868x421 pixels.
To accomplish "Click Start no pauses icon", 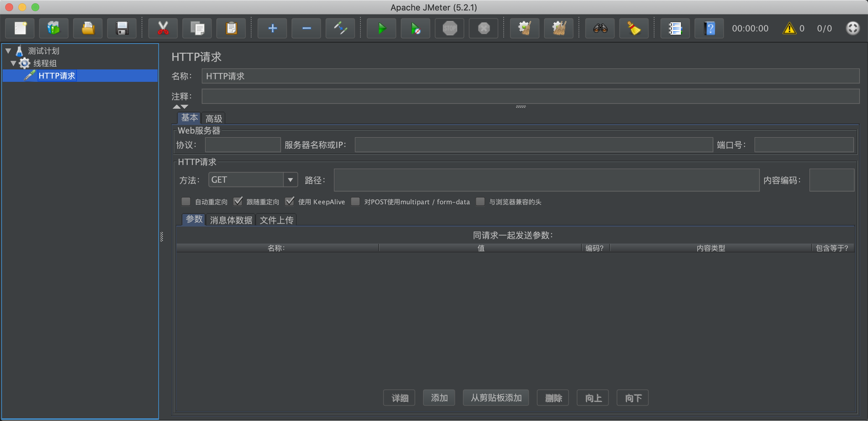I will coord(415,28).
